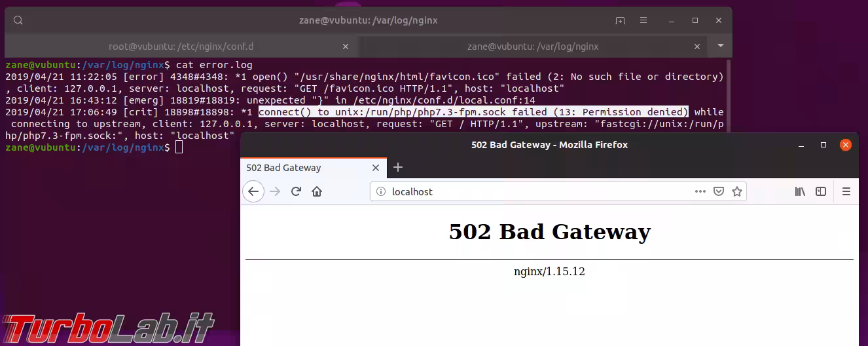868x346 pixels.
Task: Open a new Firefox tab
Action: pyautogui.click(x=397, y=167)
